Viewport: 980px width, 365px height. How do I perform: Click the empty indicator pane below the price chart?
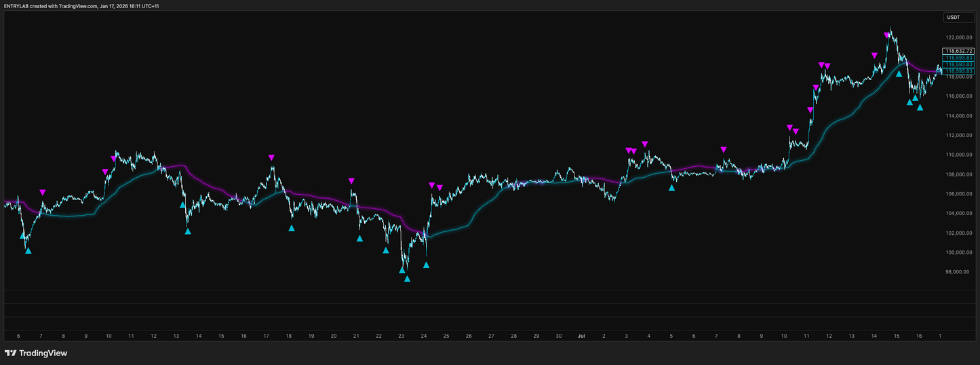point(475,309)
